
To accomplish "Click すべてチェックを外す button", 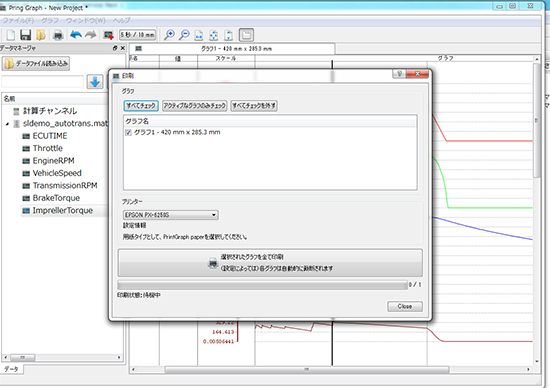I will point(254,106).
